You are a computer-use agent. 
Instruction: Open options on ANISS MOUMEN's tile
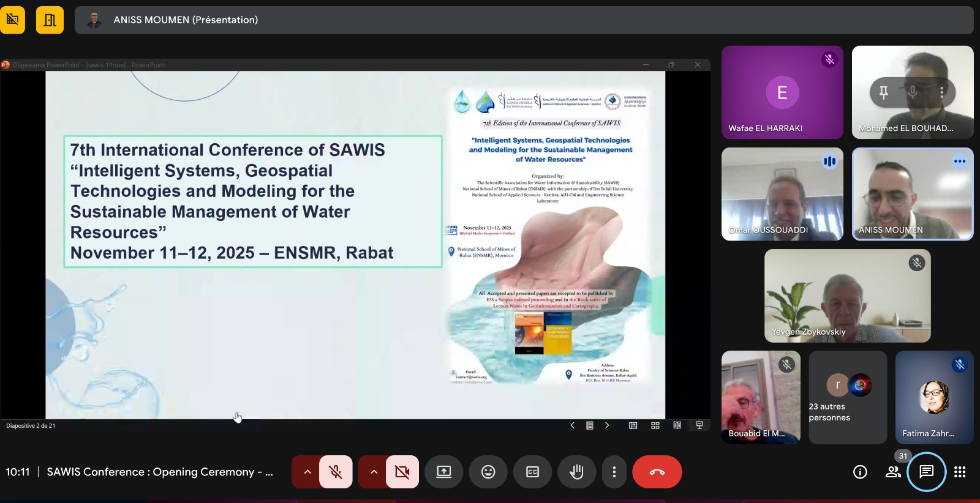coord(959,162)
